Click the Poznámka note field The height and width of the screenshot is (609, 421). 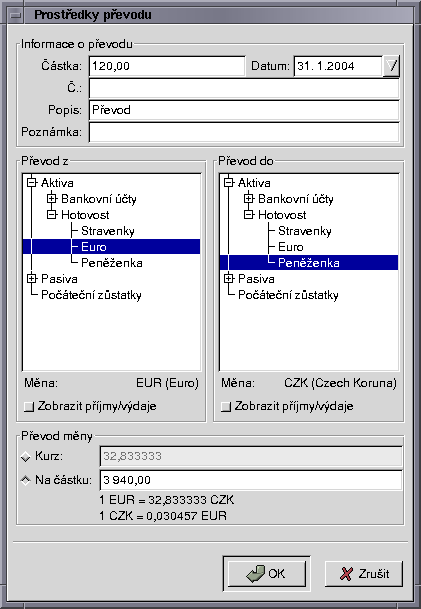(244, 132)
